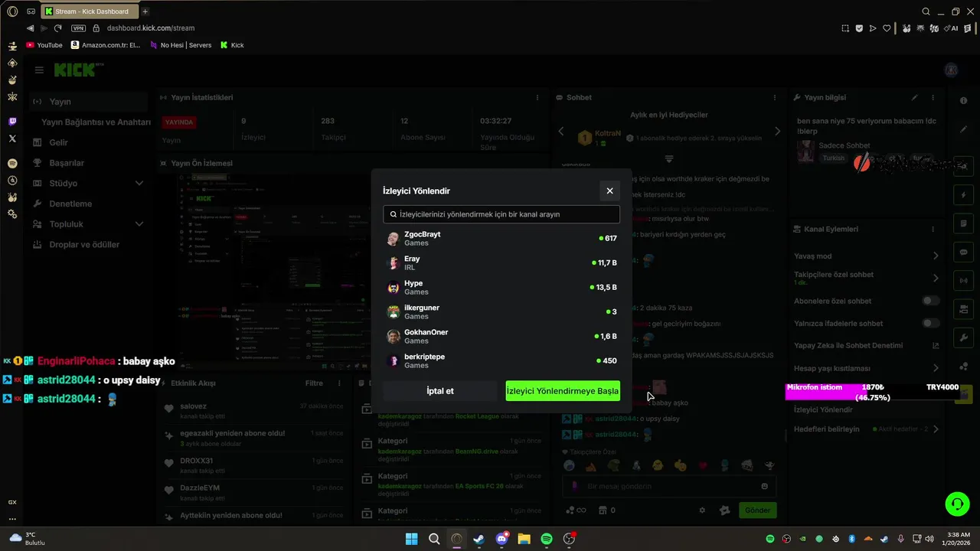980x551 pixels.
Task: Open Etkinlik Akışı three-dot menu
Action: pos(339,383)
